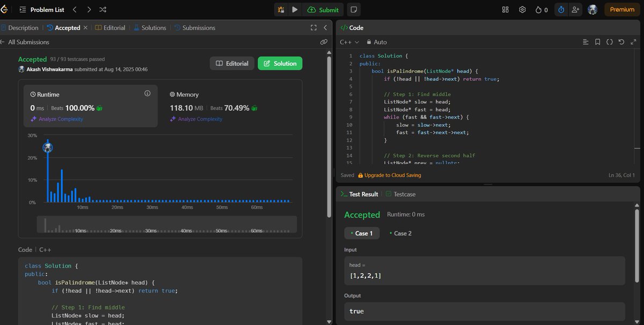Click the Premium button
644x325 pixels.
(622, 10)
